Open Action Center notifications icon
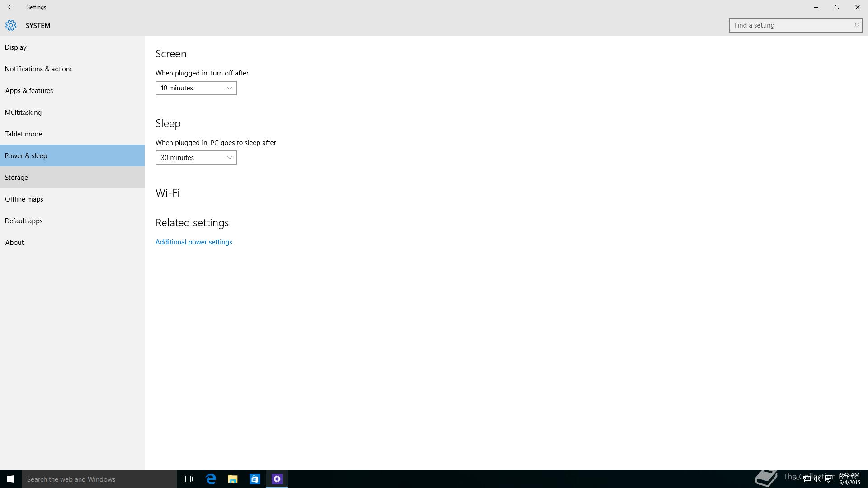 829,479
